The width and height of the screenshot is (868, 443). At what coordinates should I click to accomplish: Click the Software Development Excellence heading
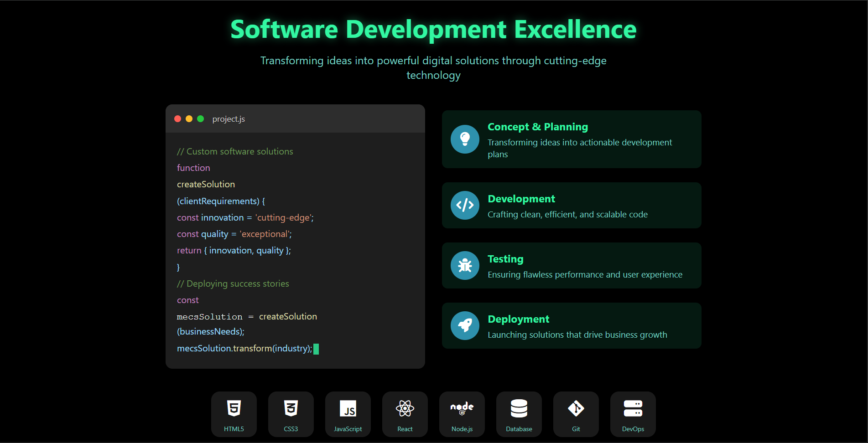pos(433,30)
